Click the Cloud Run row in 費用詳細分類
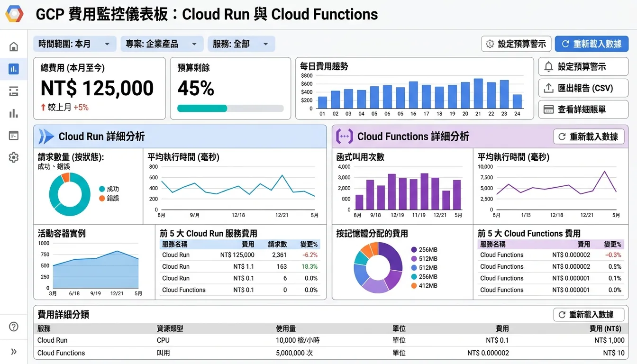 click(331, 340)
